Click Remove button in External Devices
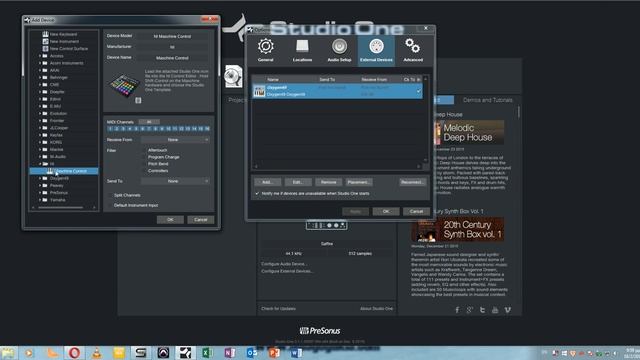 tap(328, 182)
